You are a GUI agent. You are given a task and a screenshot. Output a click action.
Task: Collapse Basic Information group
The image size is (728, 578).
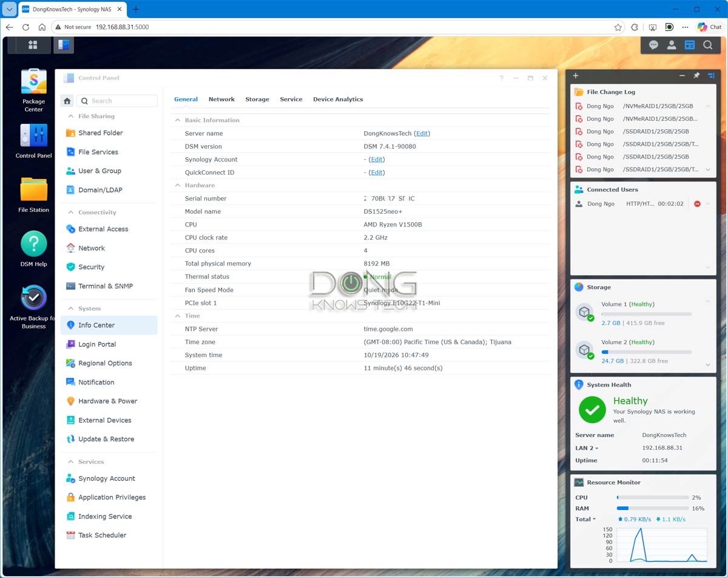click(x=178, y=120)
